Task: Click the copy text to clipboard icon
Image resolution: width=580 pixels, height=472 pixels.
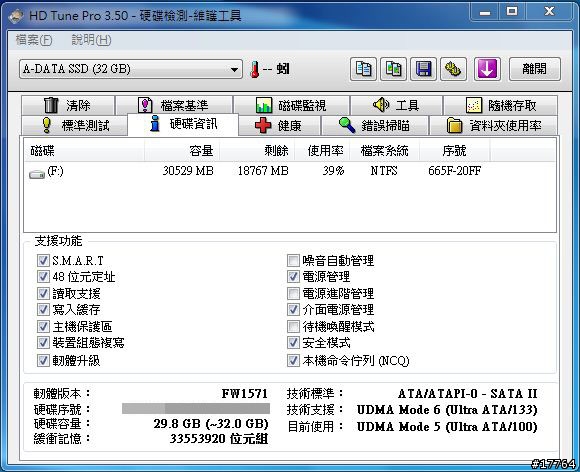Action: [363, 69]
